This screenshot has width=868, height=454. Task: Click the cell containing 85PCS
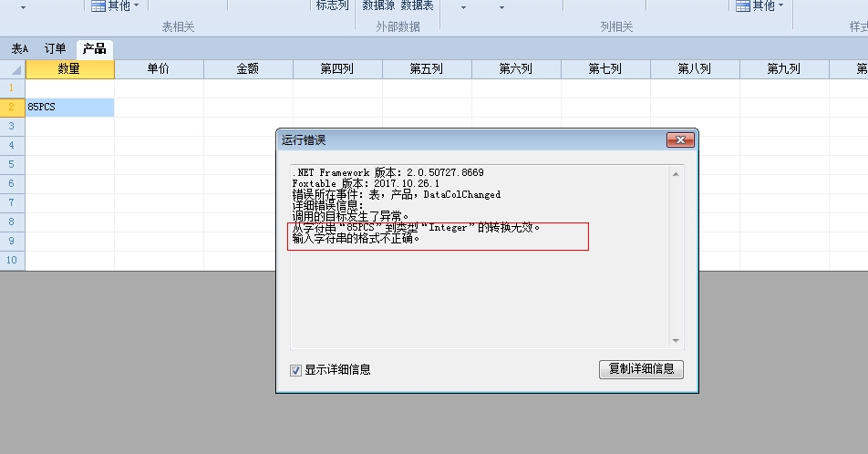(69, 107)
